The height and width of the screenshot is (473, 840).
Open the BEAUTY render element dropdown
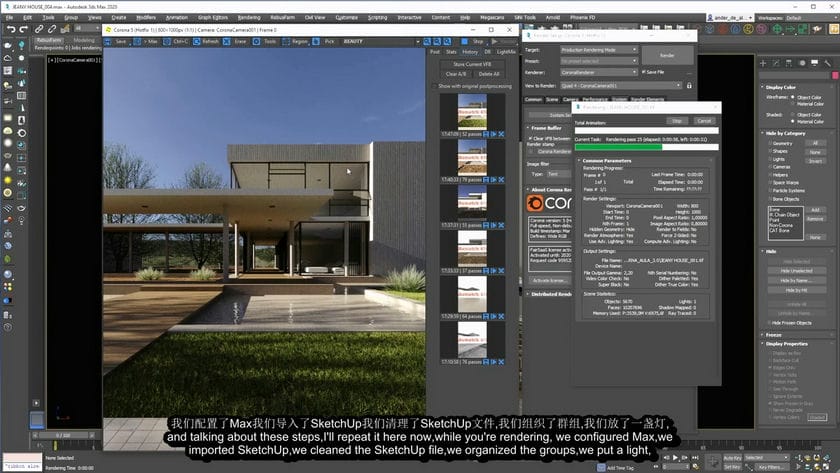coord(381,41)
